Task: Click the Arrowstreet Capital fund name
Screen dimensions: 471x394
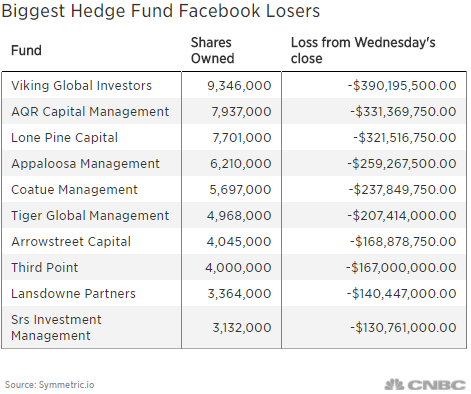Action: tap(71, 242)
